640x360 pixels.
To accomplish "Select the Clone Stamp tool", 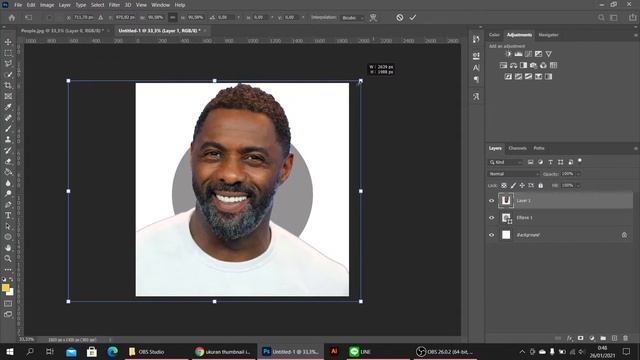I will [x=8, y=139].
